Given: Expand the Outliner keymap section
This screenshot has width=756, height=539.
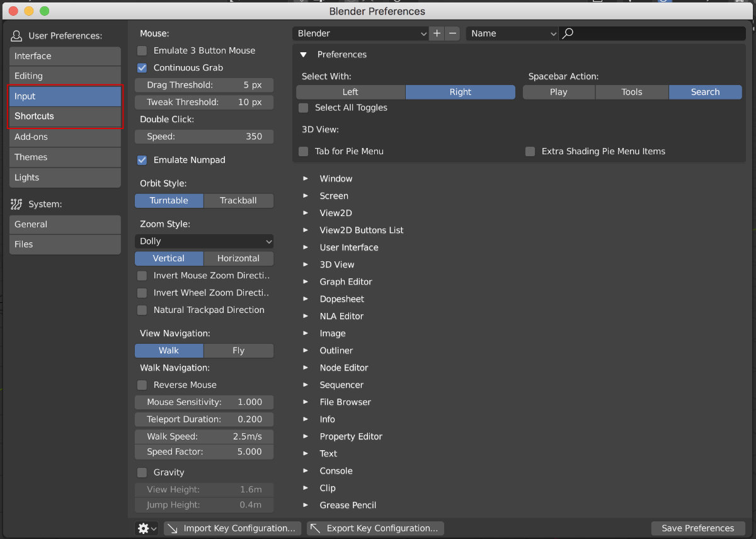Looking at the screenshot, I should point(306,350).
